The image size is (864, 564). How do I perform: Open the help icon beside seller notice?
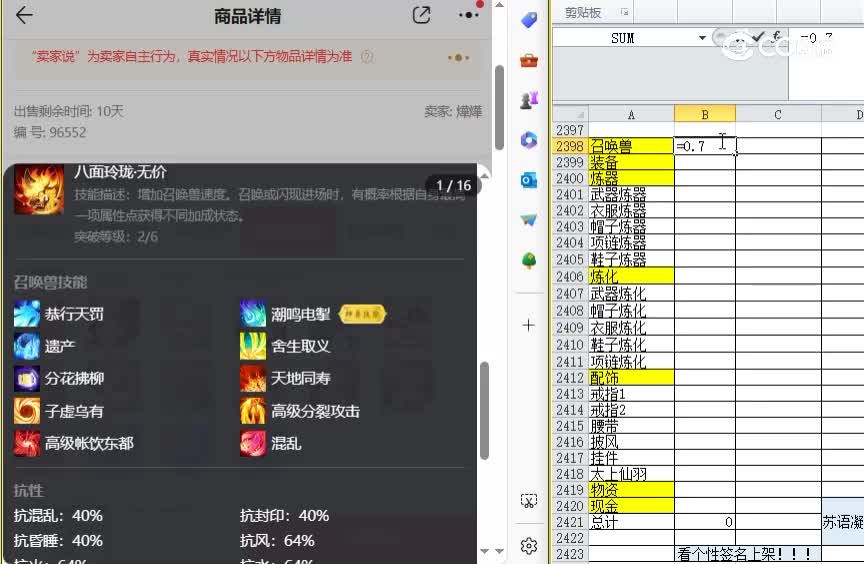tap(366, 56)
